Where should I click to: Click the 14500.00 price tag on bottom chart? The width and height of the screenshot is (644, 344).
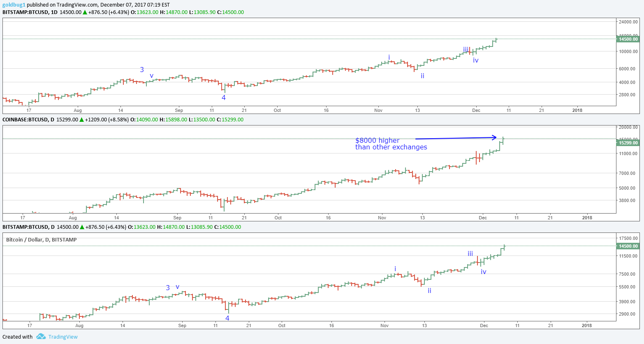tap(628, 246)
